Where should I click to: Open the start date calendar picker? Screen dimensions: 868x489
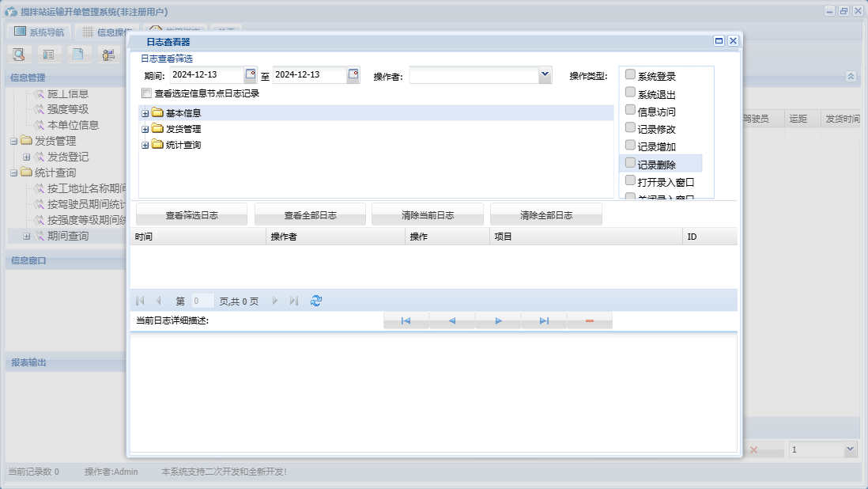click(251, 74)
